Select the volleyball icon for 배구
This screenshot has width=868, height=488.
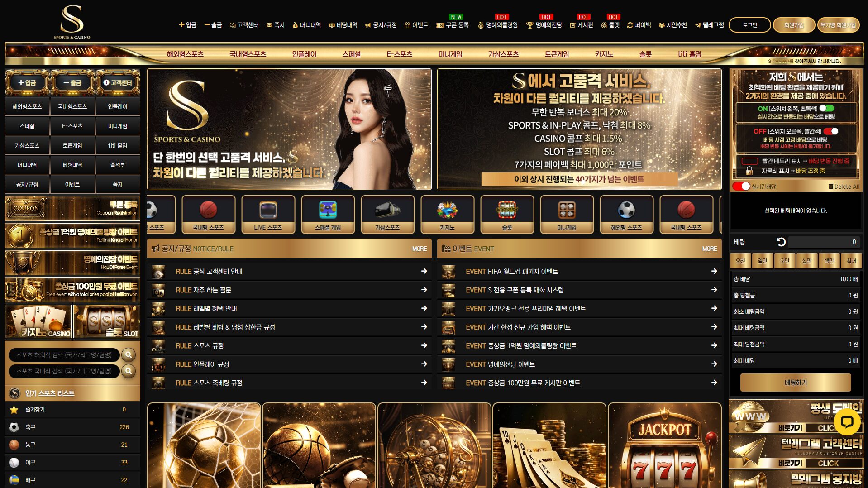pyautogui.click(x=14, y=480)
